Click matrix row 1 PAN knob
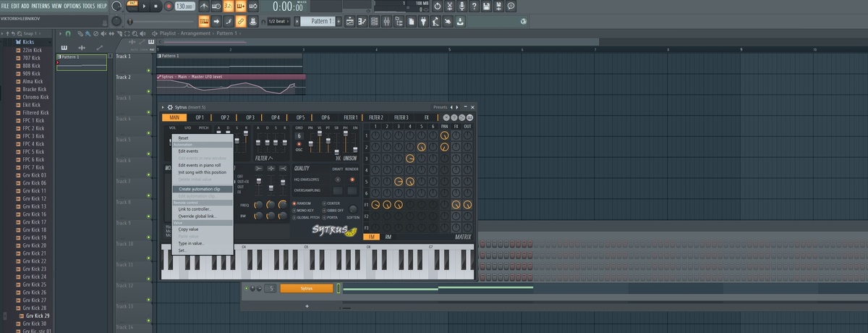This screenshot has height=333, width=868. (444, 135)
